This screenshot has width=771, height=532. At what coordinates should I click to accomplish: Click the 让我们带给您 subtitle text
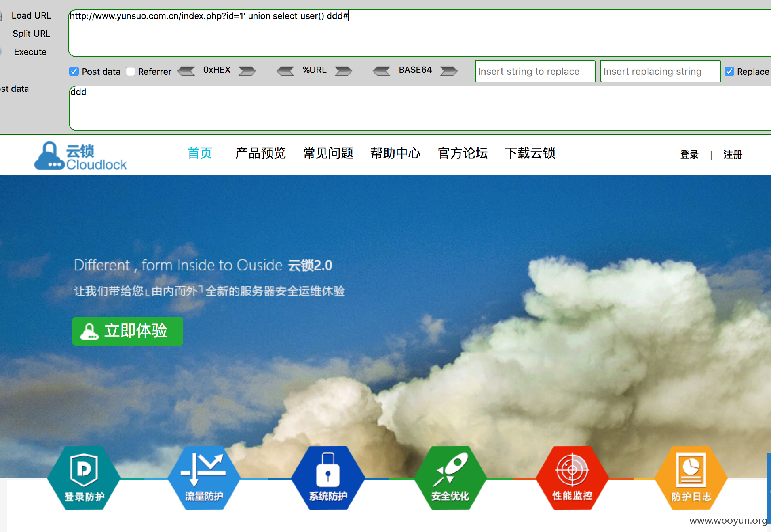tap(209, 291)
